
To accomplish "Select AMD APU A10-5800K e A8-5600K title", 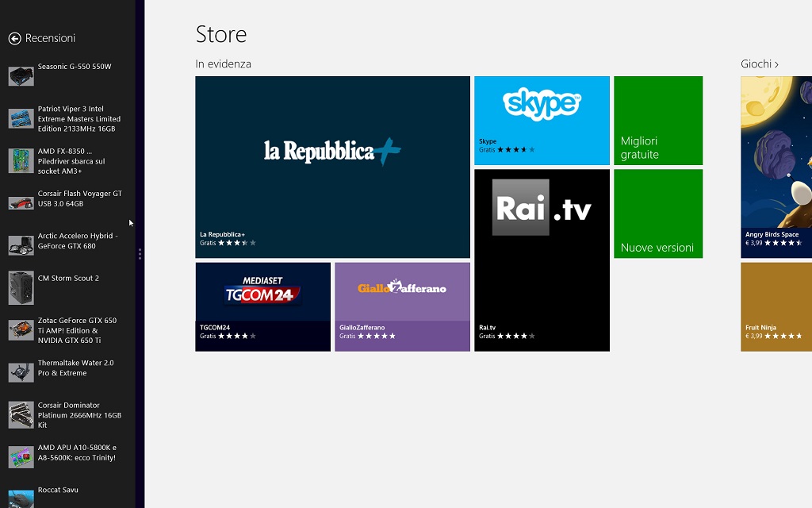I will point(77,452).
